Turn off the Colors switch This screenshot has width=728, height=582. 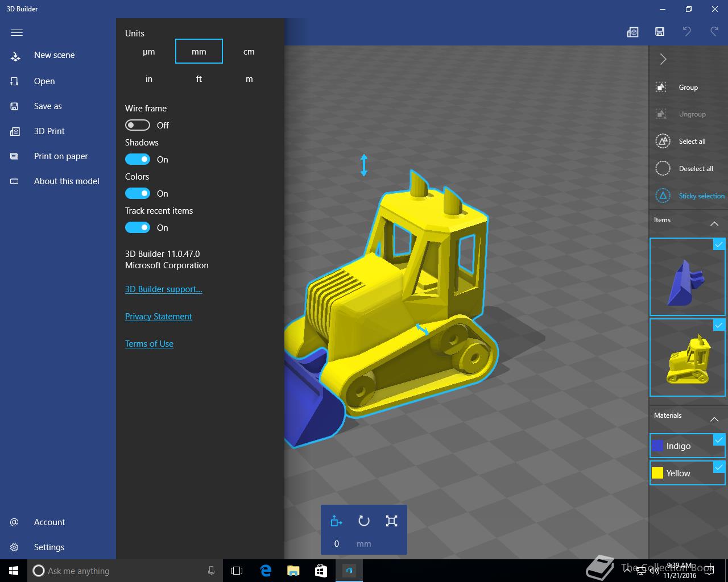(138, 193)
